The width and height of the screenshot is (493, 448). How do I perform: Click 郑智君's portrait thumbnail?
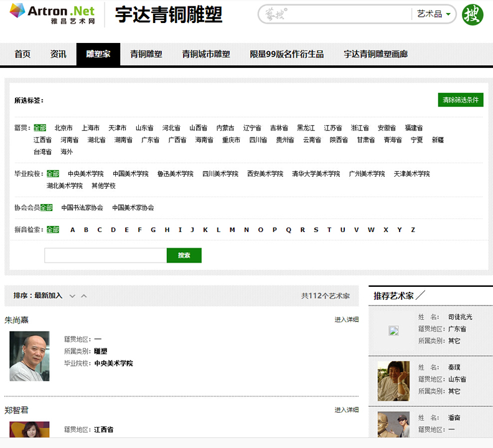pos(29,429)
